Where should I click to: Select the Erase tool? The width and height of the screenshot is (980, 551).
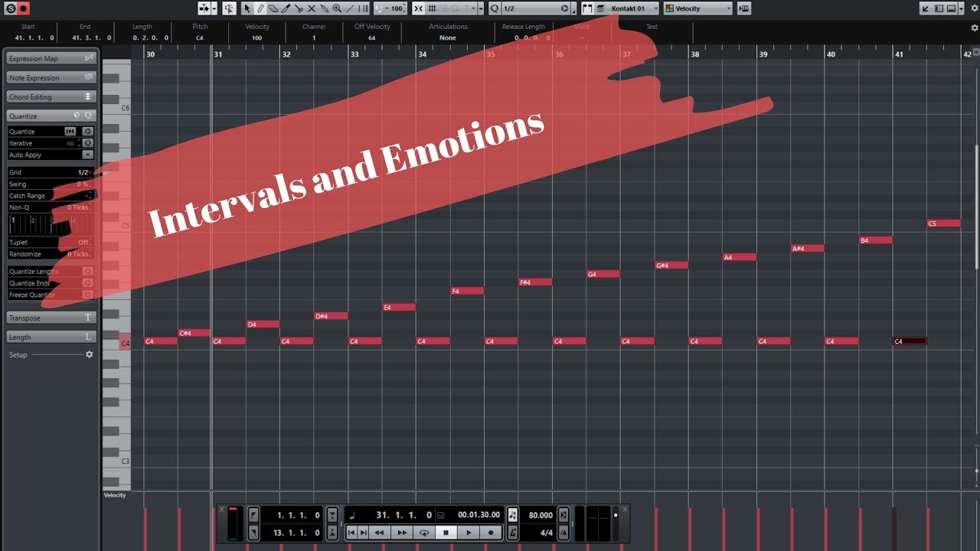coord(273,8)
